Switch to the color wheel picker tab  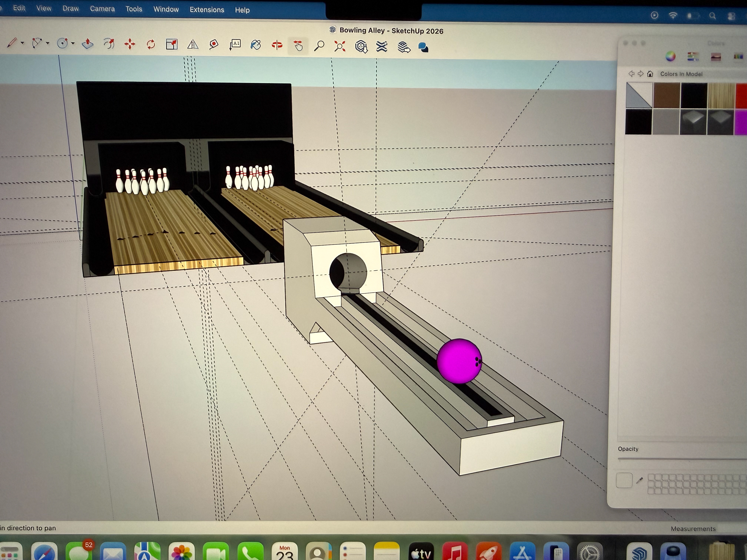670,56
